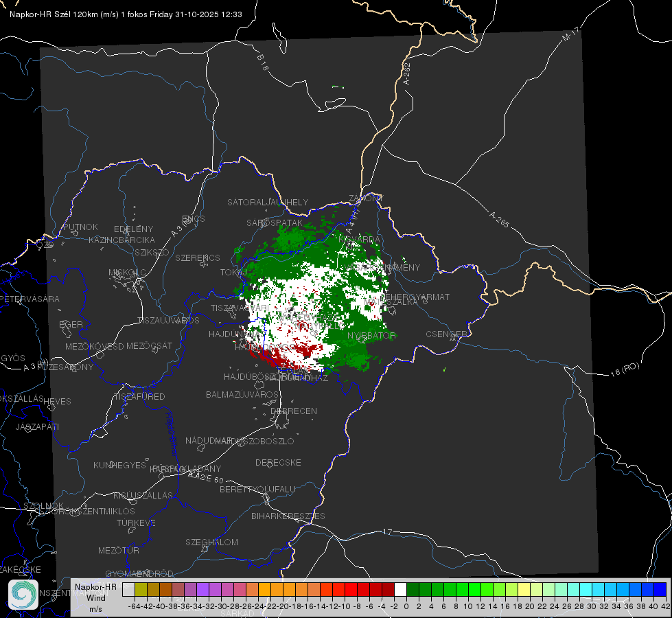Click the Hajdu-Bihar county label
The height and width of the screenshot is (618, 672).
172,433
